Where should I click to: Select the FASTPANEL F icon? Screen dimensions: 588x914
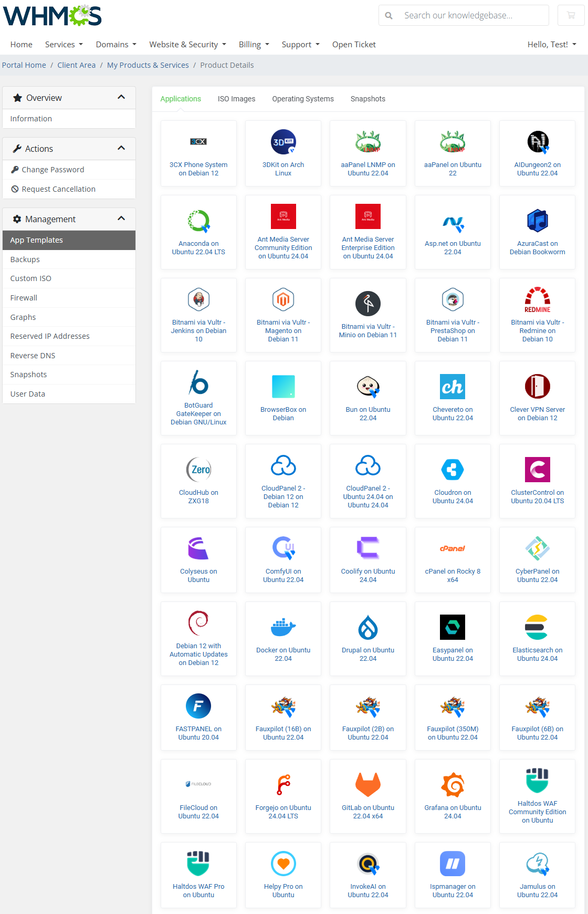[198, 706]
